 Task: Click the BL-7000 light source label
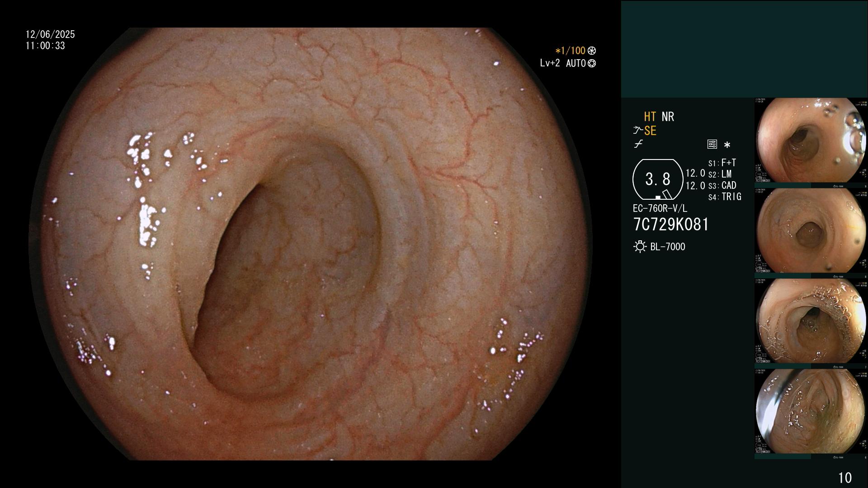668,247
